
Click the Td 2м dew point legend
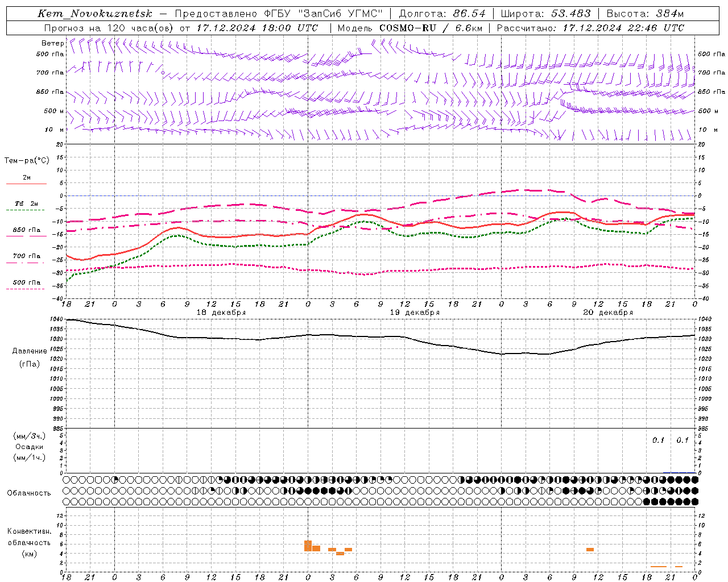point(27,203)
